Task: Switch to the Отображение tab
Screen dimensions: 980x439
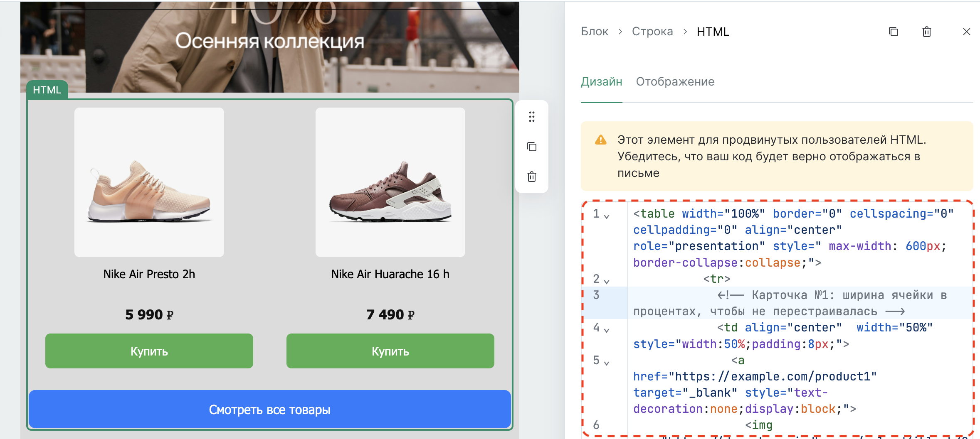Action: 675,81
